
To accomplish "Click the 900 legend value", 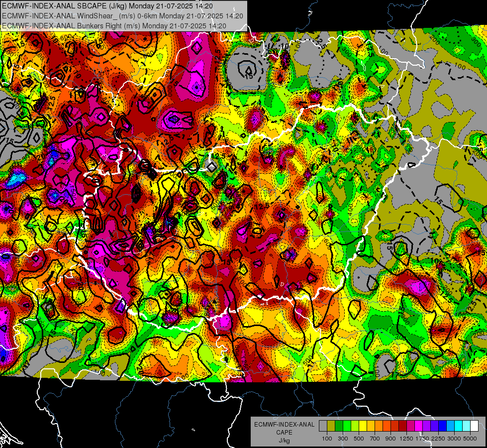I will pos(390,439).
